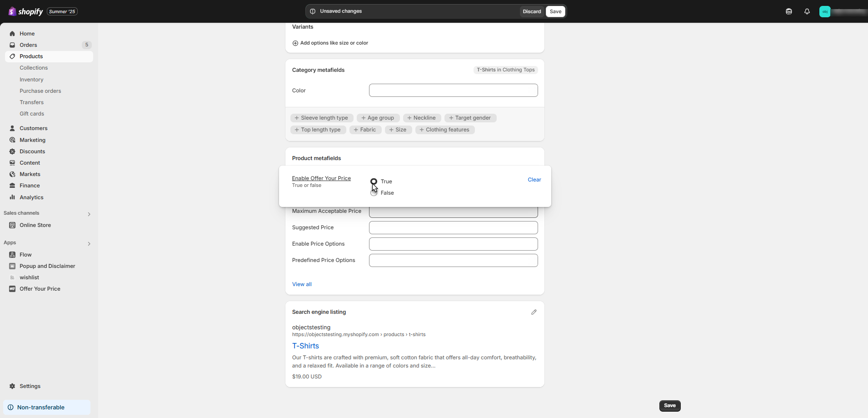Click the Customers icon
Image resolution: width=868 pixels, height=418 pixels.
(12, 128)
